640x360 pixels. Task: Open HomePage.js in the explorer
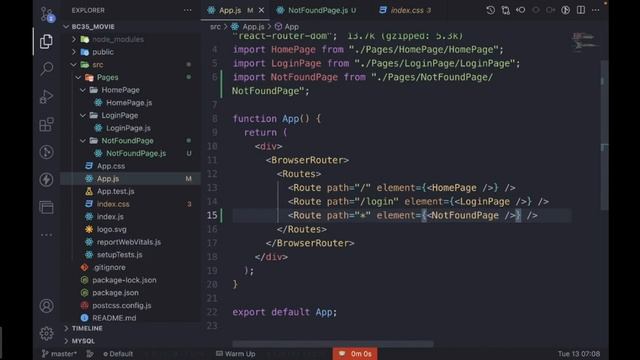(129, 102)
